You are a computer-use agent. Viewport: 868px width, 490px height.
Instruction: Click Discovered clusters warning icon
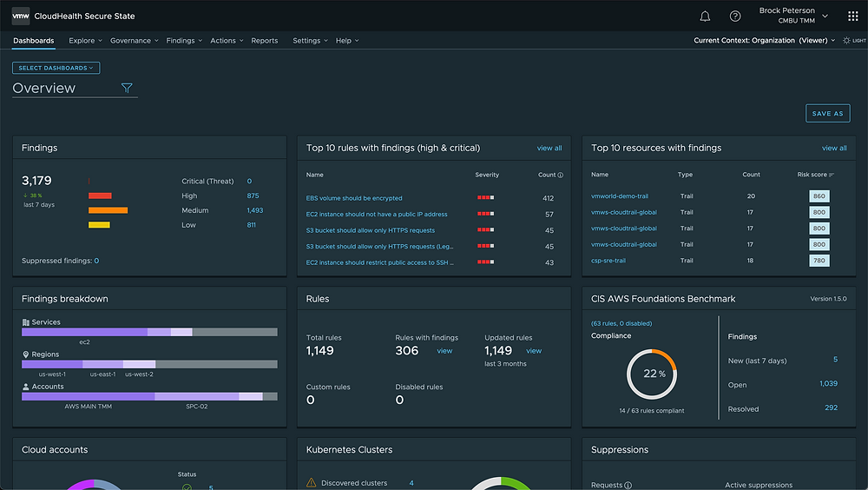(311, 483)
